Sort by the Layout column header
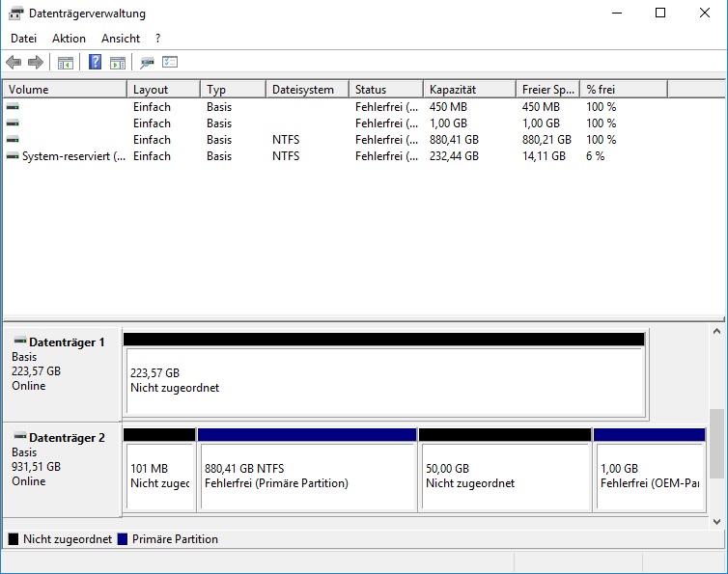Image resolution: width=728 pixels, height=574 pixels. tap(163, 89)
